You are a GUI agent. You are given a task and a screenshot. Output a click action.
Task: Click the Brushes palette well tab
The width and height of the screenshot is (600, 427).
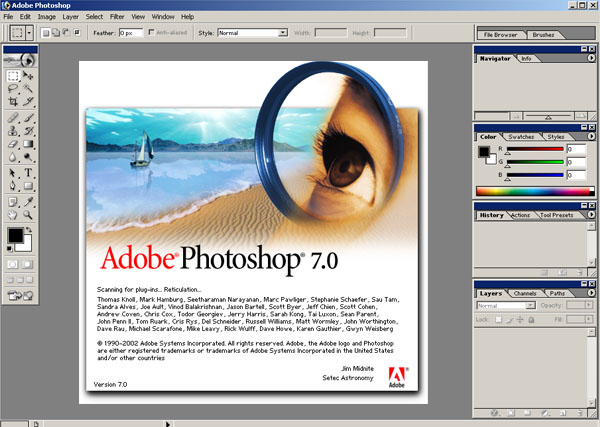tap(543, 35)
